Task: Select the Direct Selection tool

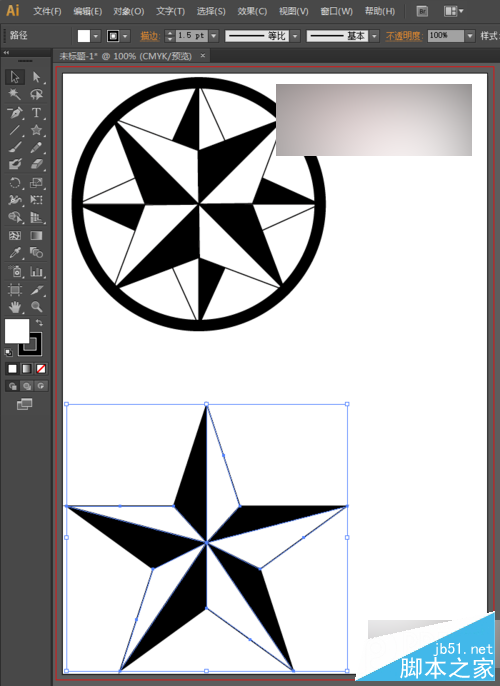Action: (36, 77)
